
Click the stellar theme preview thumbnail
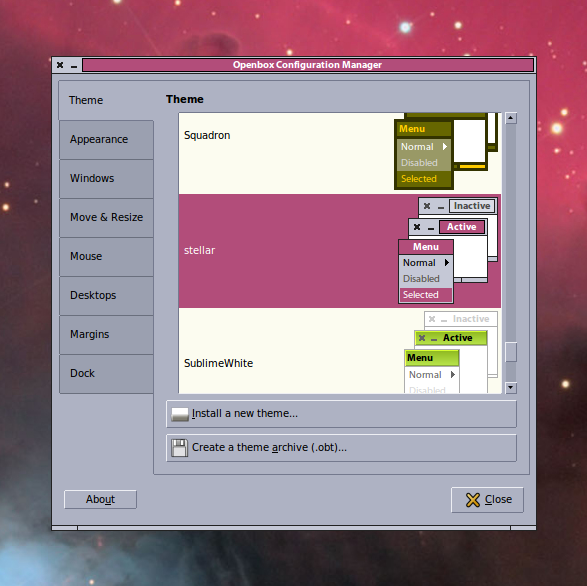click(x=448, y=250)
